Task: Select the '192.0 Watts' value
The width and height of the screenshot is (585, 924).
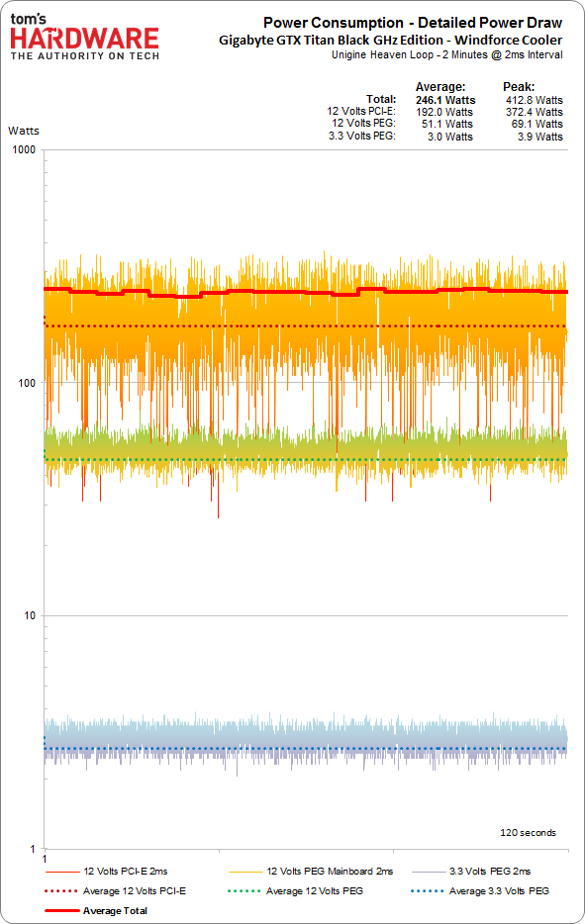Action: tap(444, 112)
